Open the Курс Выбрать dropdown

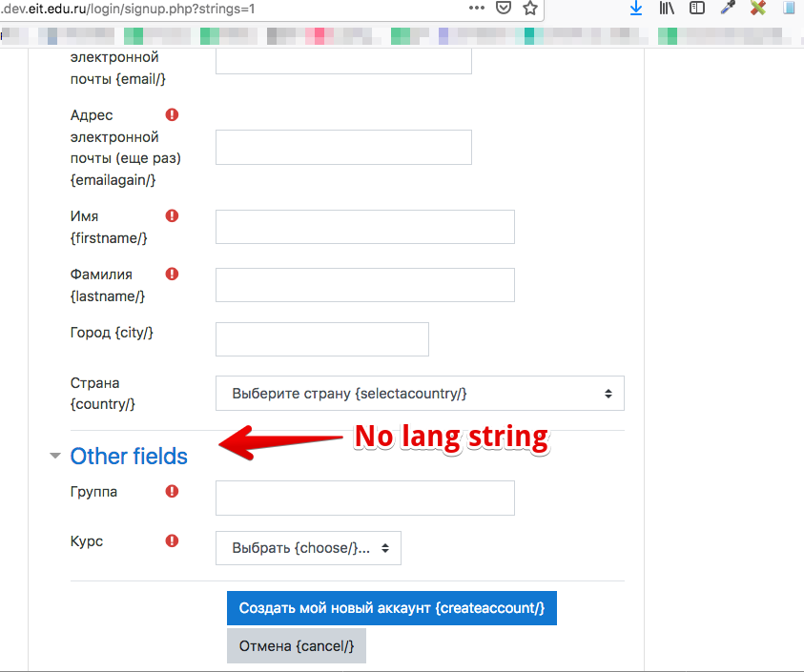pos(308,548)
